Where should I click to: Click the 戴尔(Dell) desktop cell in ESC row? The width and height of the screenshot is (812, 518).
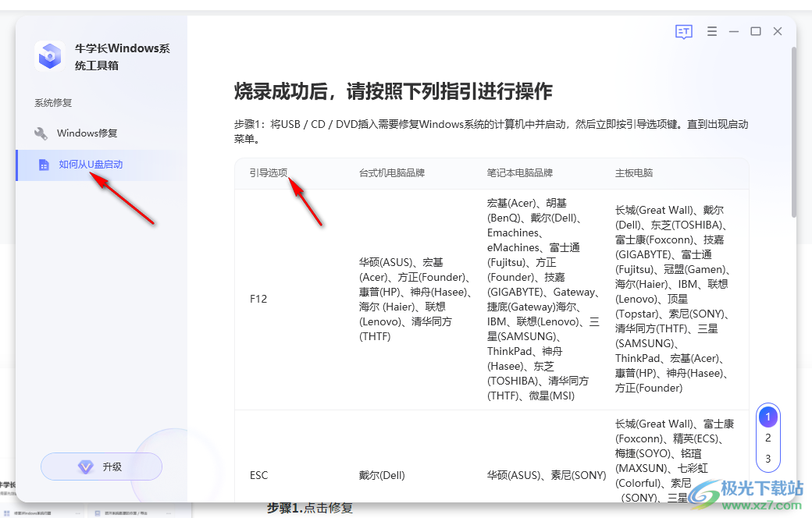(x=382, y=475)
